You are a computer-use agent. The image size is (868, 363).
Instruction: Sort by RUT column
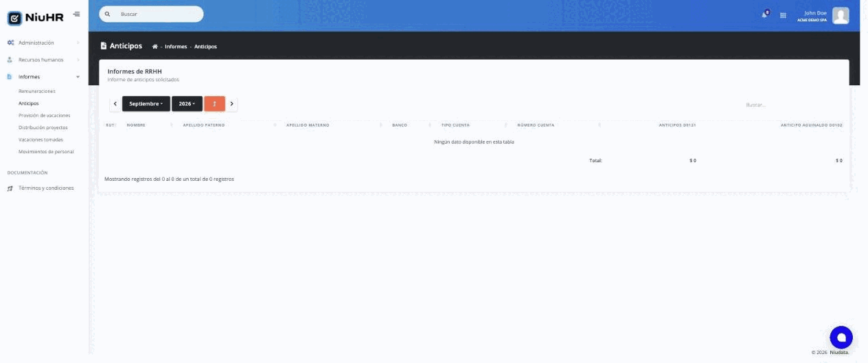[111, 125]
